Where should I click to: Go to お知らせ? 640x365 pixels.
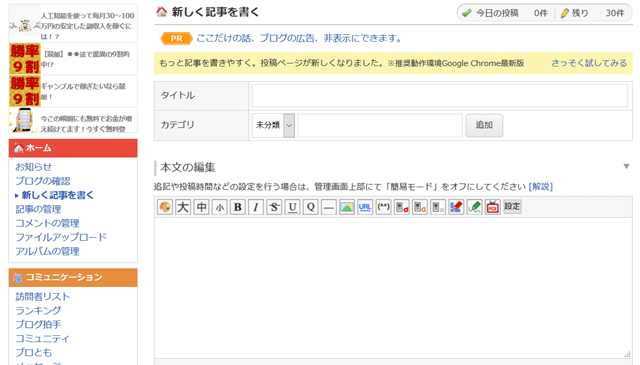33,167
